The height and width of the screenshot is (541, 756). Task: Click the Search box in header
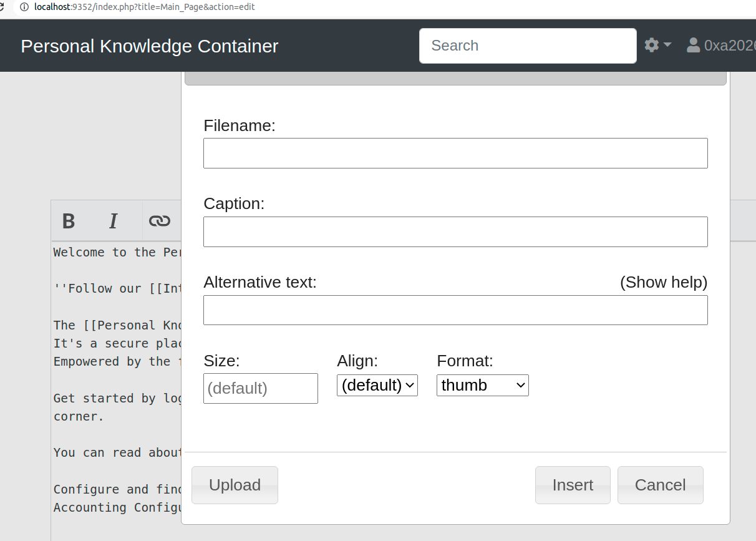click(x=528, y=46)
